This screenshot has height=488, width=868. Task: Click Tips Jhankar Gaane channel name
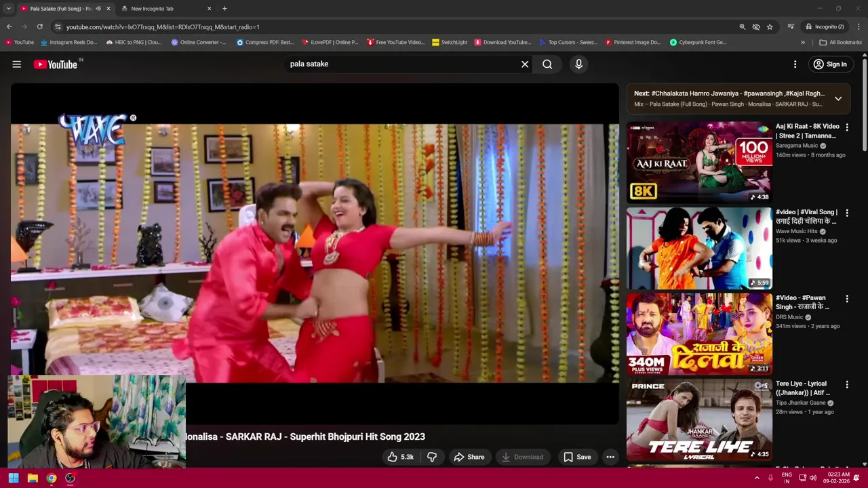pos(800,403)
